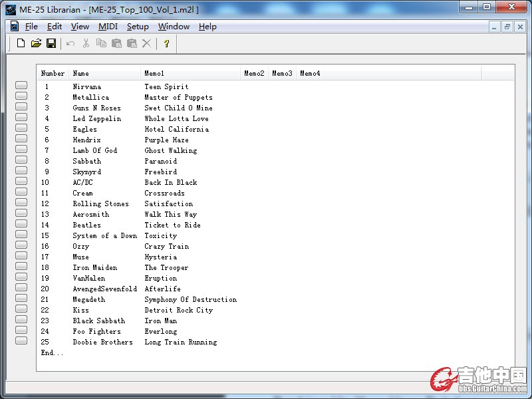Select the Led Zeppelin patch name

tap(96, 119)
